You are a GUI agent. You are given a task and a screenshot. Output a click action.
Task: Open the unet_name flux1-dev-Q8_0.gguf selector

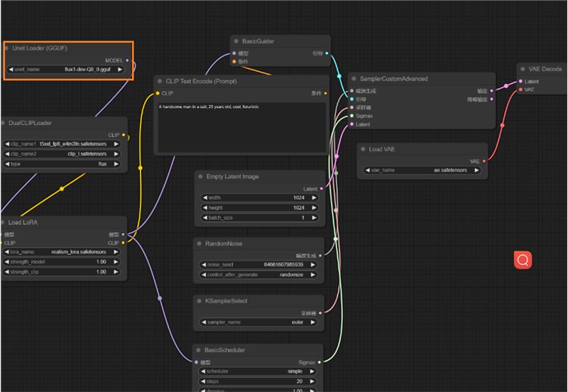tap(65, 69)
